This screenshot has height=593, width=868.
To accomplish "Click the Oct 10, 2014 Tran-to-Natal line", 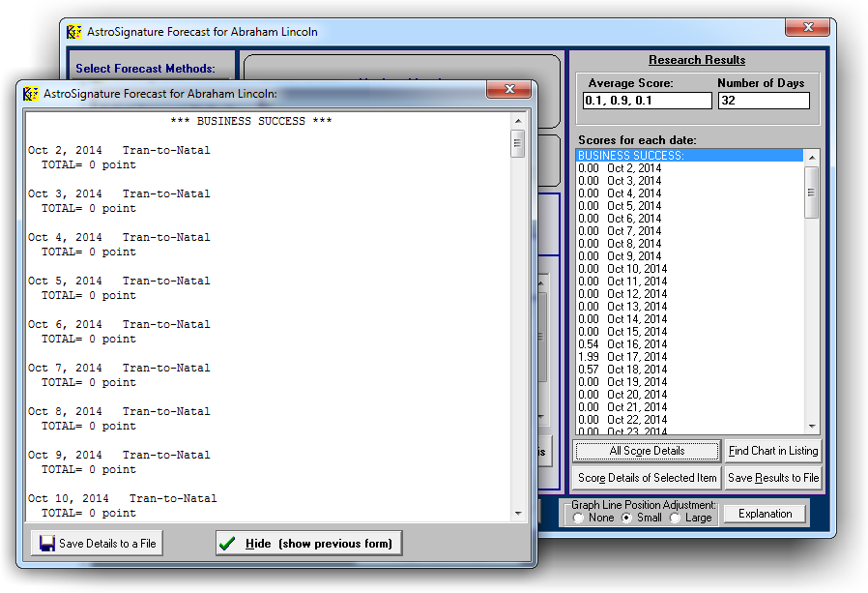I will (123, 498).
